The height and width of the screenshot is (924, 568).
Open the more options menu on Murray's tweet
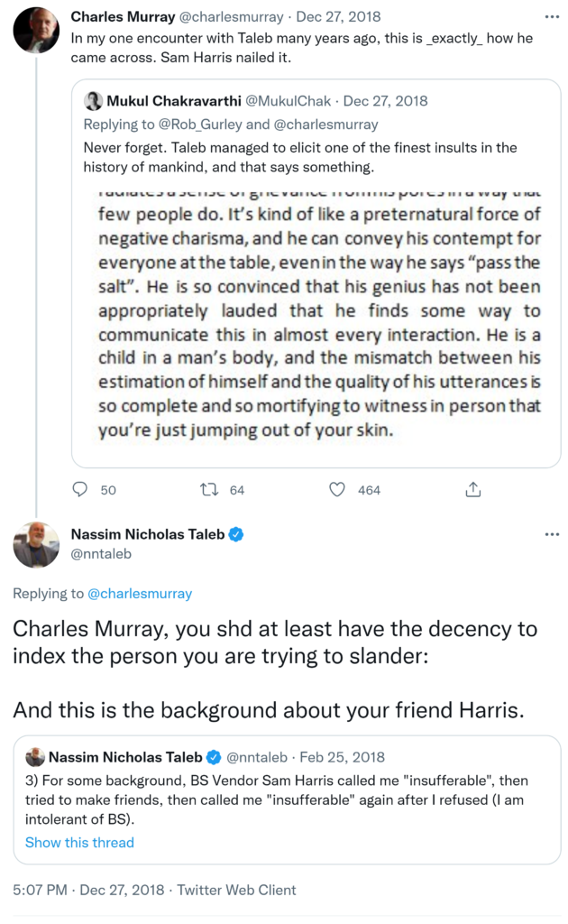tap(552, 17)
